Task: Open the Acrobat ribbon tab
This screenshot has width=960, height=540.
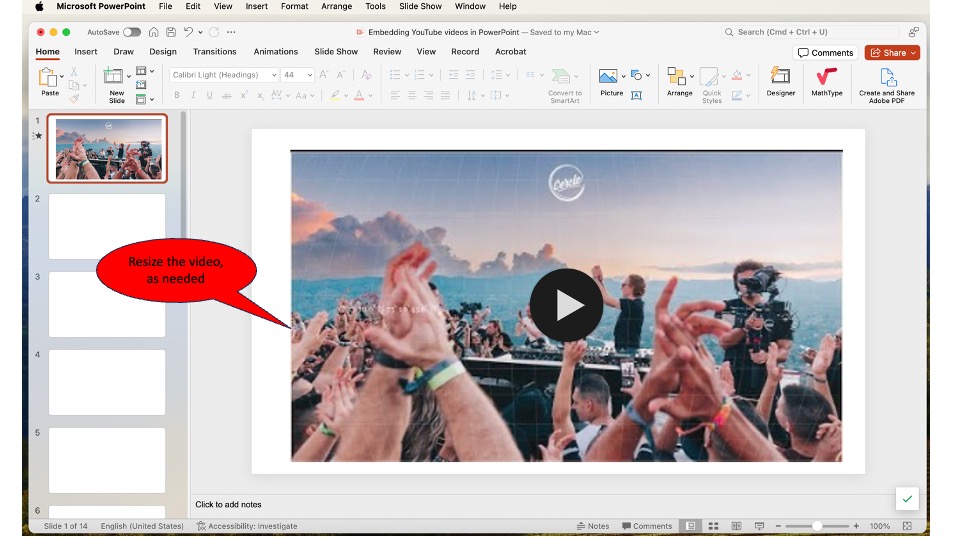Action: pyautogui.click(x=511, y=51)
